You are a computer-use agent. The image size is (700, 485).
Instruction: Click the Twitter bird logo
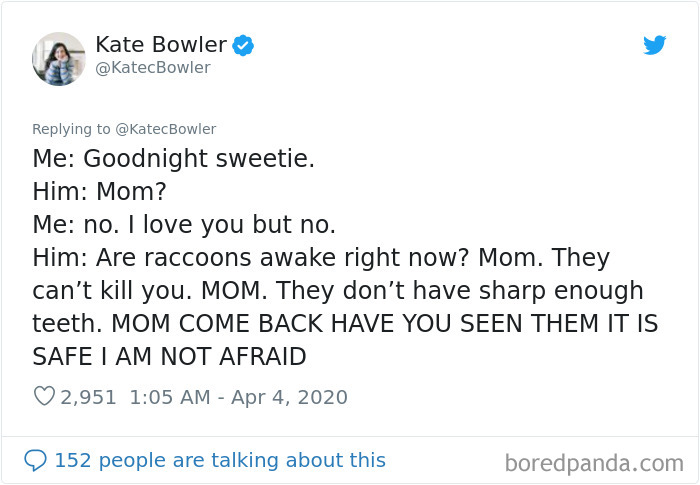(x=654, y=45)
